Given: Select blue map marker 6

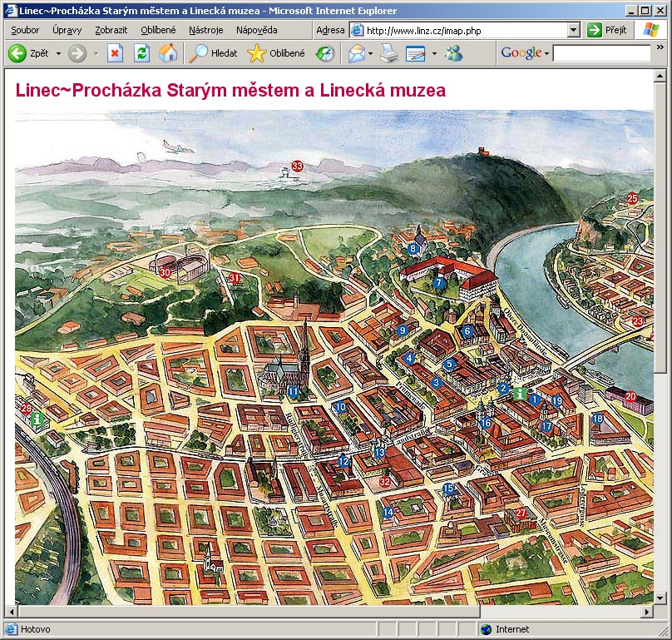Looking at the screenshot, I should pos(467,330).
